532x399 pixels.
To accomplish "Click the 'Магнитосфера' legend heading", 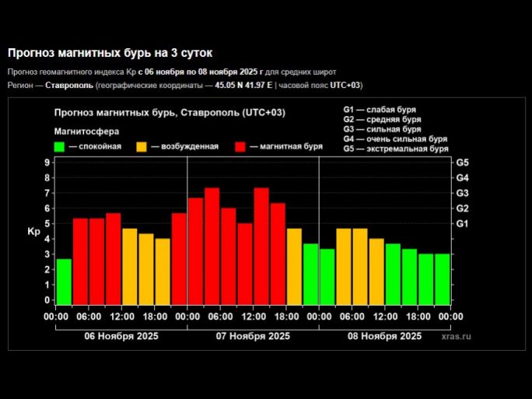I will (x=86, y=131).
